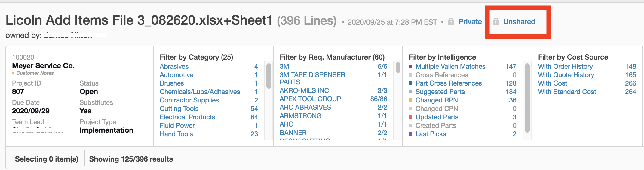Screen dimensions: 644x170
Task: Click gray square beside Suggested Parts
Action: coord(411,92)
